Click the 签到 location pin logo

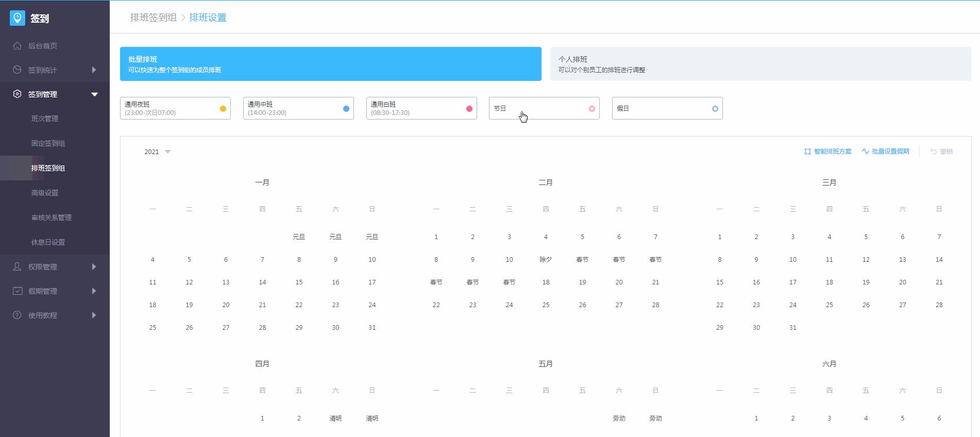18,18
